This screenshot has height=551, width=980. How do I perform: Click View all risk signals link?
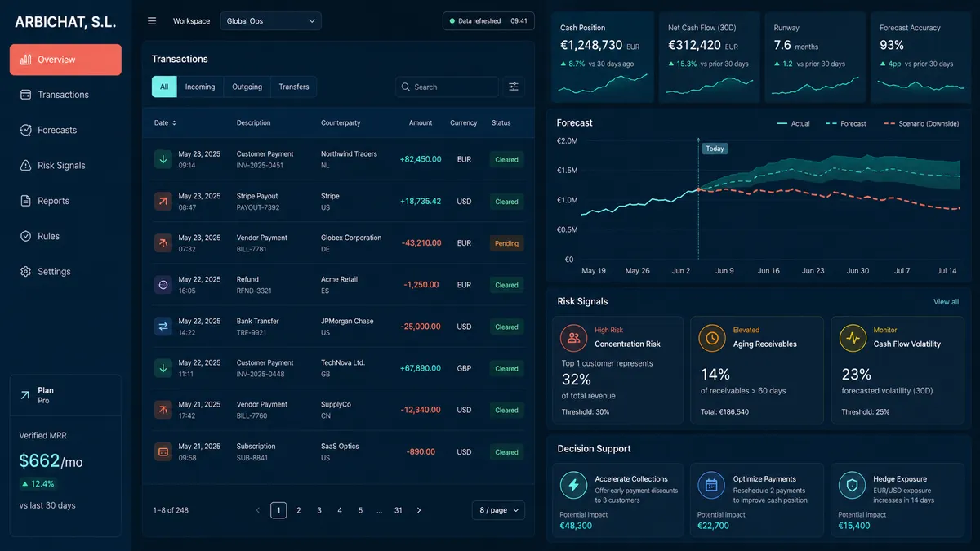[x=946, y=302]
